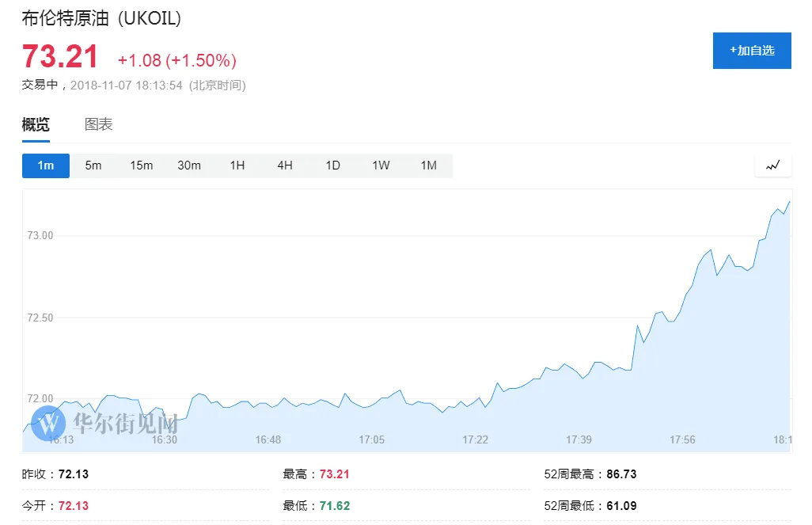Switch chart to 1D interval
The image size is (812, 525).
(x=333, y=165)
